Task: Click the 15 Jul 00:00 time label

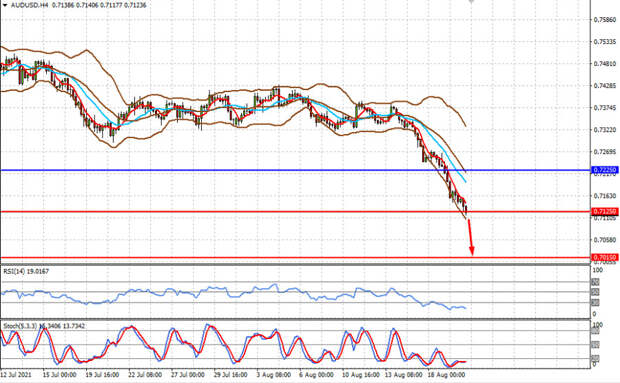Action: click(x=59, y=374)
